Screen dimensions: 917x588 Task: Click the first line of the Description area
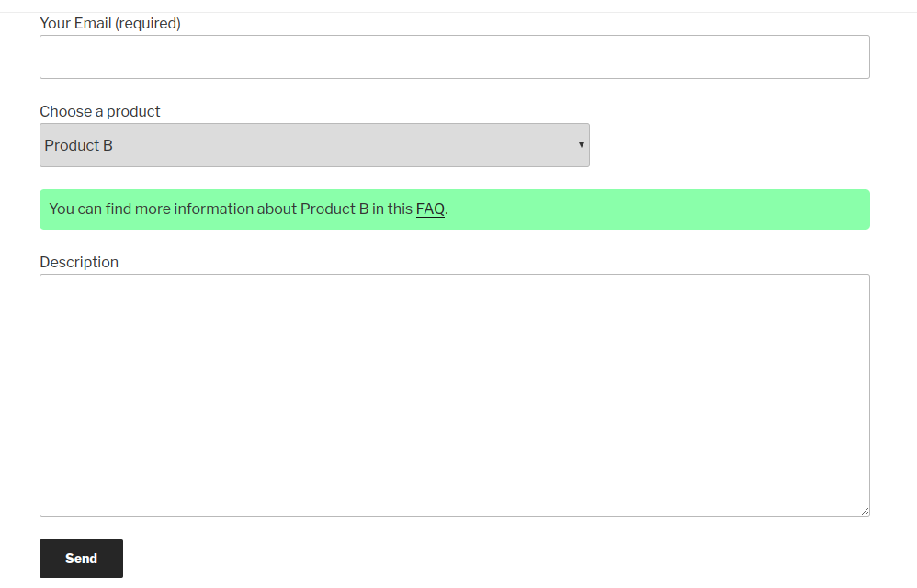(x=455, y=287)
